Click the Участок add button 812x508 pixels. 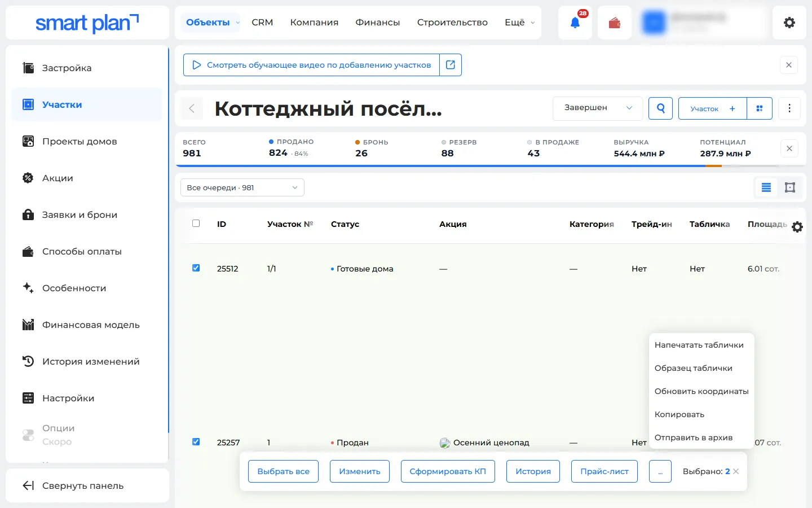click(713, 108)
